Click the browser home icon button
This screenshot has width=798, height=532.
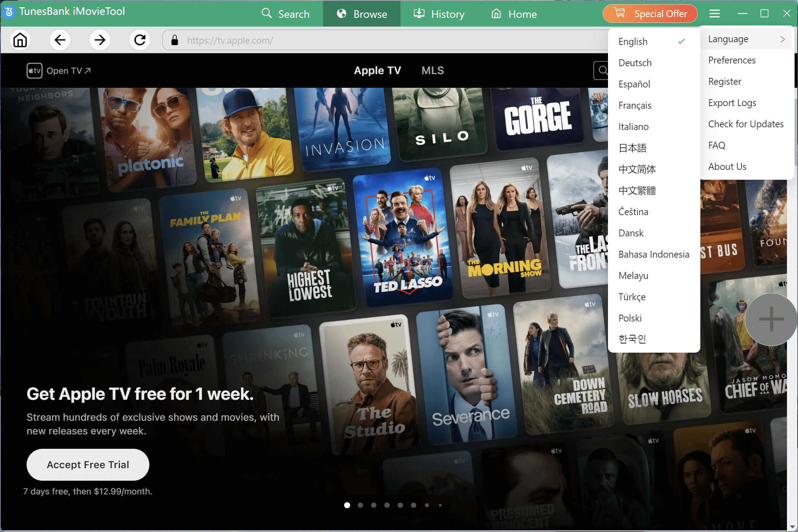click(20, 40)
